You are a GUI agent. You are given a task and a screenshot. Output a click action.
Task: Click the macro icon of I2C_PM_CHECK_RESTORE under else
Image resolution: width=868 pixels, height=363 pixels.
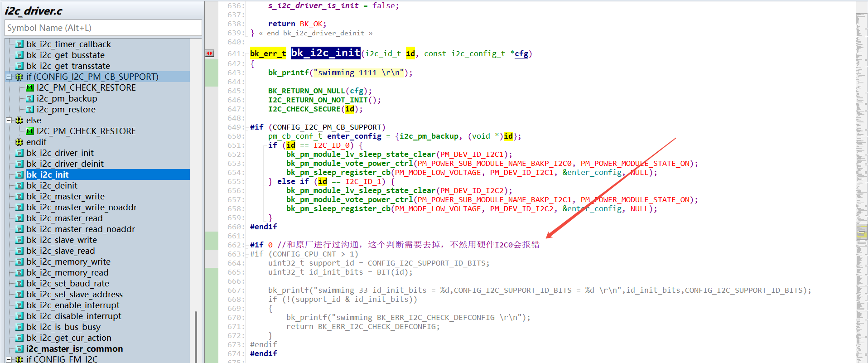tap(30, 131)
